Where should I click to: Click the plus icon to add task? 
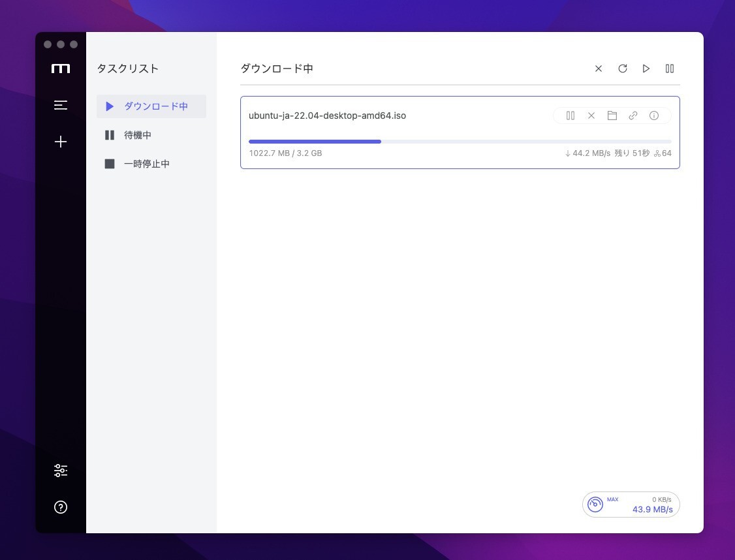pos(61,142)
